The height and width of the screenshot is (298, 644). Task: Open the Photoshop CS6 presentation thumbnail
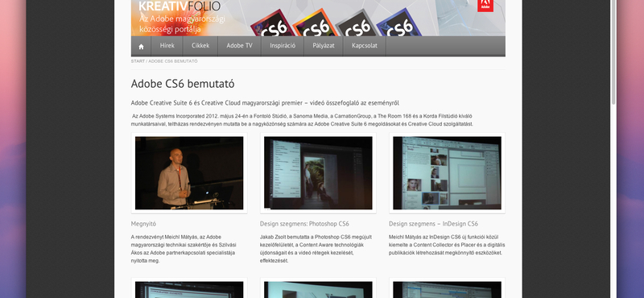click(318, 173)
